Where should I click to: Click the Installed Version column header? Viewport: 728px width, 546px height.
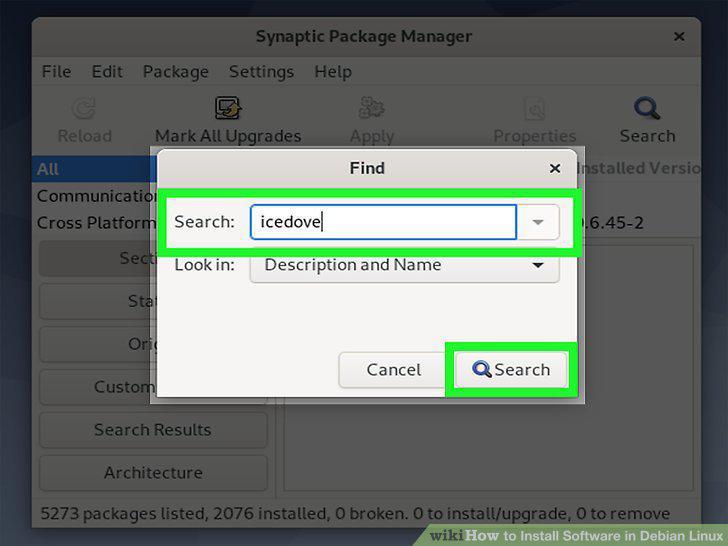point(639,168)
